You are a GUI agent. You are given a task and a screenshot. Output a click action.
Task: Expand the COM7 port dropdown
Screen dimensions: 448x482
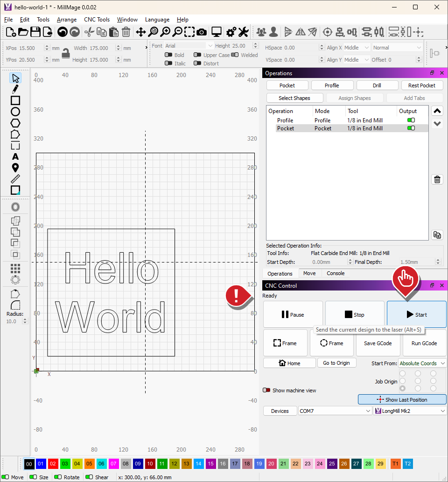click(335, 411)
